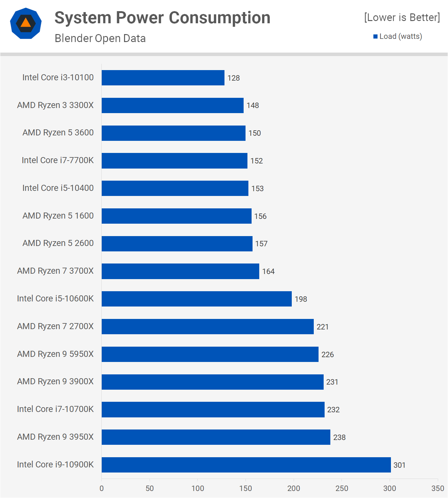Click the AMD Ryzen 5 3600 label
The height and width of the screenshot is (498, 448).
[x=58, y=133]
